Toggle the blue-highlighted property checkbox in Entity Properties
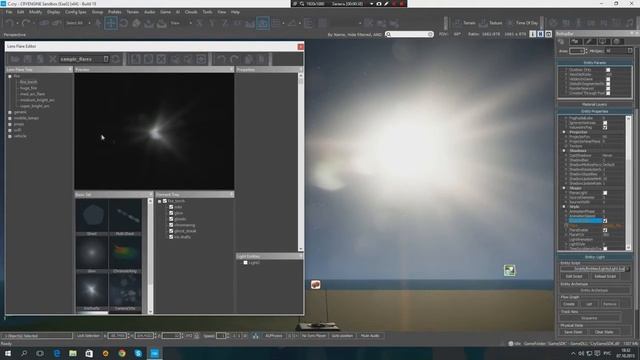 click(605, 221)
